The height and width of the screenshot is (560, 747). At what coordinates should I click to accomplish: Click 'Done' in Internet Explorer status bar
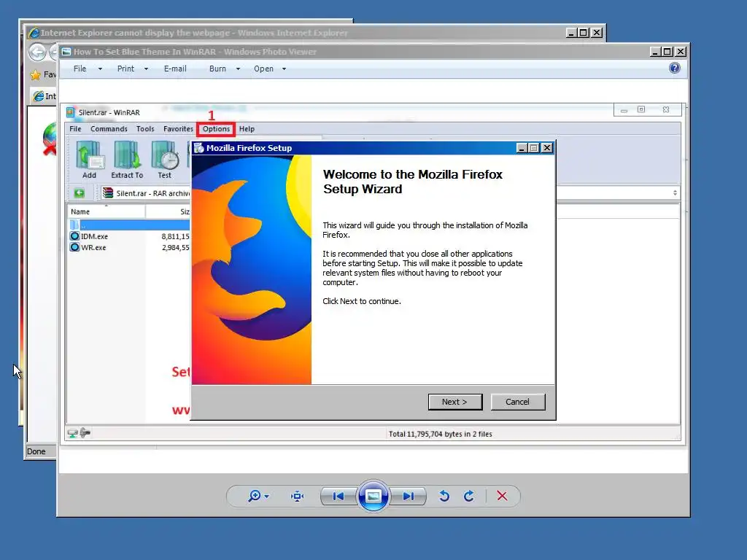point(36,451)
